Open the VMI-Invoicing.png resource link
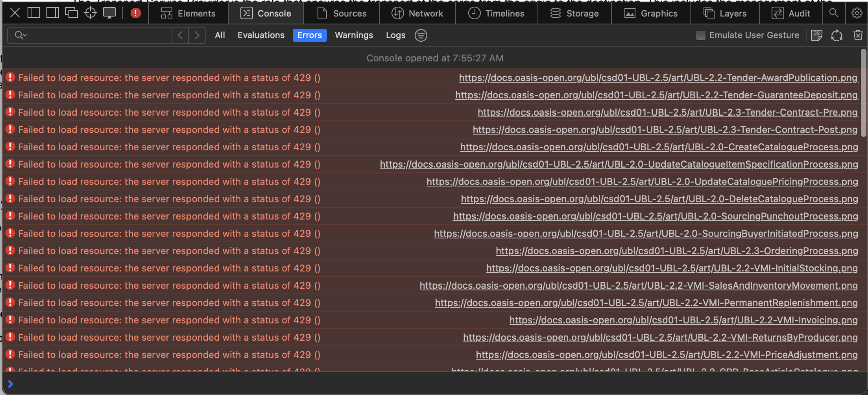Image resolution: width=868 pixels, height=395 pixels. pos(683,320)
